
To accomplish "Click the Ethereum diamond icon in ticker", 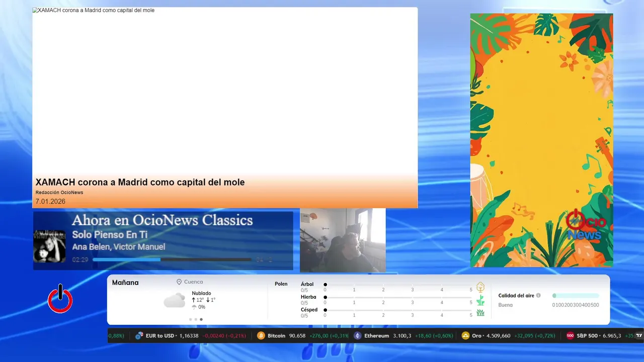I will point(357,336).
